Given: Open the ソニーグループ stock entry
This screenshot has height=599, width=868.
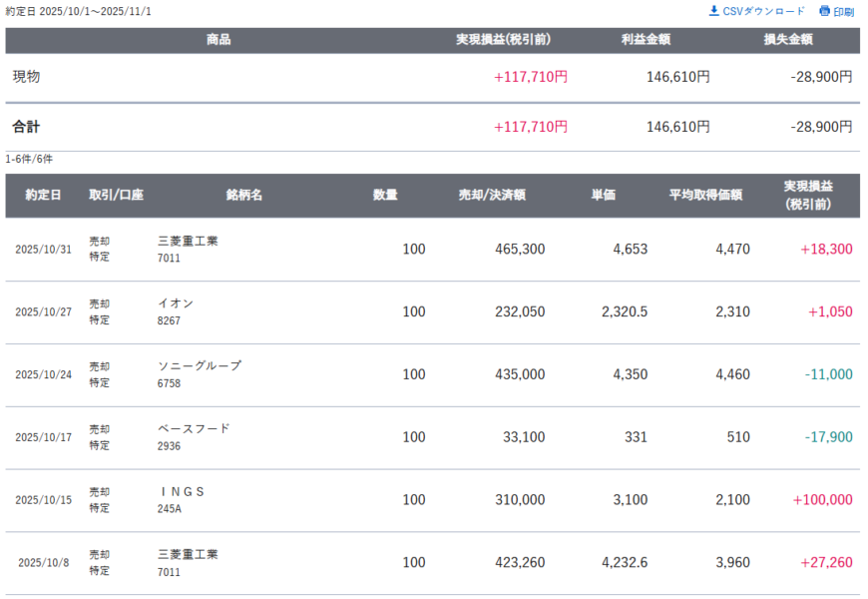Looking at the screenshot, I should coord(200,366).
